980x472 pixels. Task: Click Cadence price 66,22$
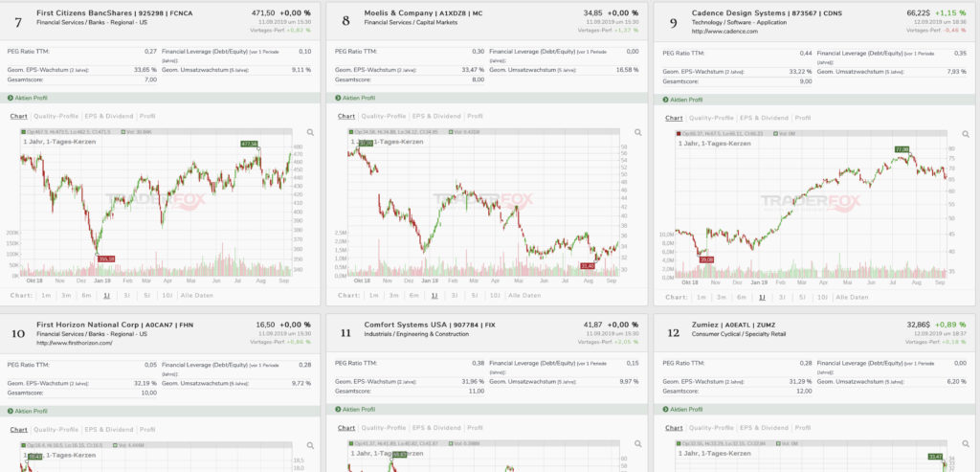pos(920,12)
